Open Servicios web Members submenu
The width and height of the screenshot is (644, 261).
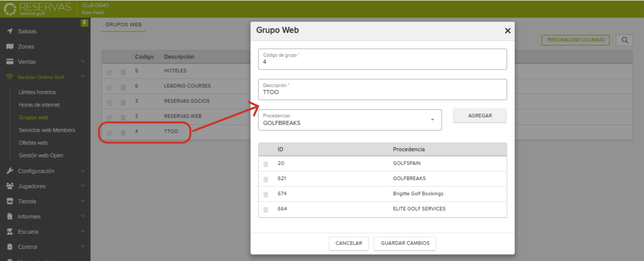47,130
